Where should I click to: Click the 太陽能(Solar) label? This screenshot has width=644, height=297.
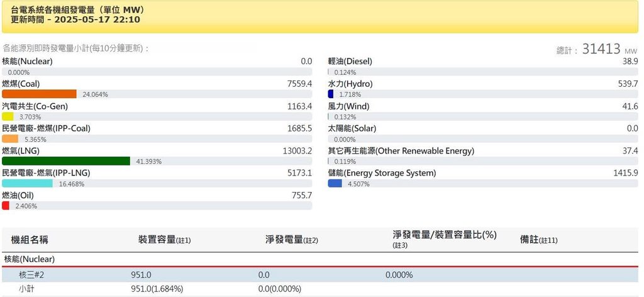point(352,128)
